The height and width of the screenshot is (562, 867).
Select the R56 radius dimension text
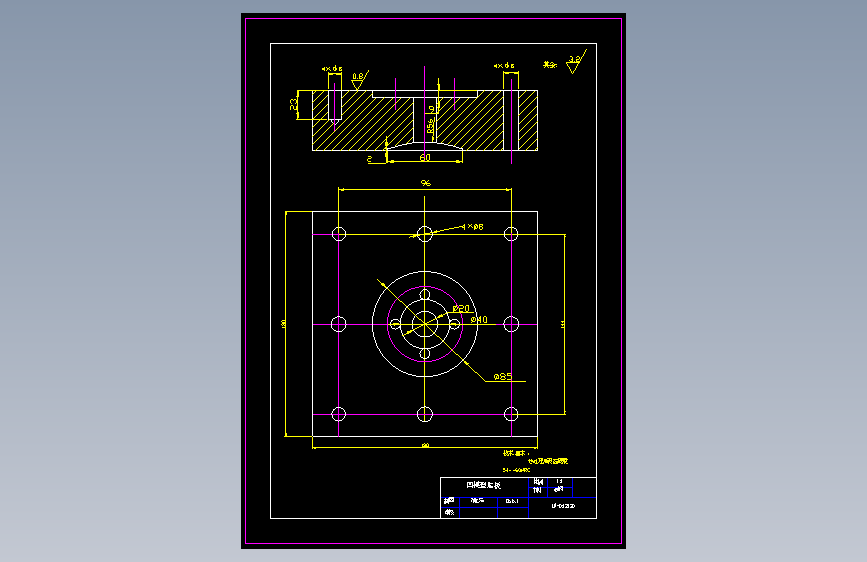point(430,125)
